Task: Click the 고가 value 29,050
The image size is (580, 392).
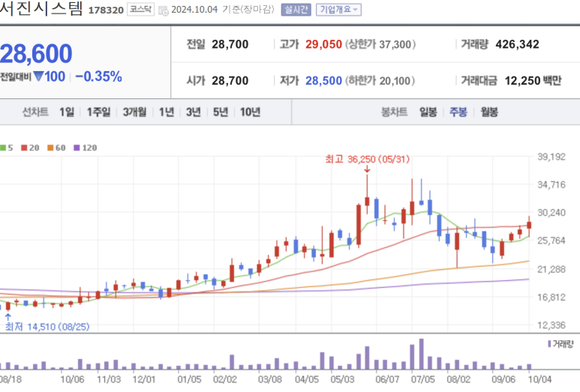Action: [x=323, y=44]
